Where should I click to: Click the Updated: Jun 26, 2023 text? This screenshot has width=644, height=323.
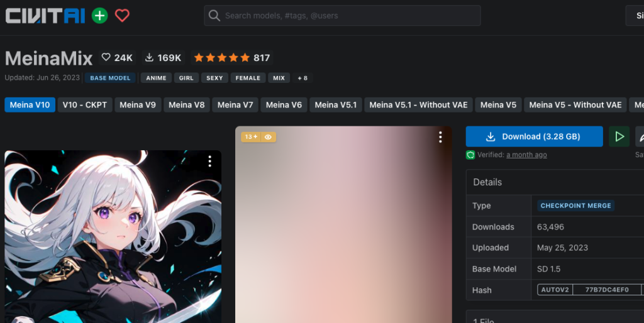[x=42, y=77]
